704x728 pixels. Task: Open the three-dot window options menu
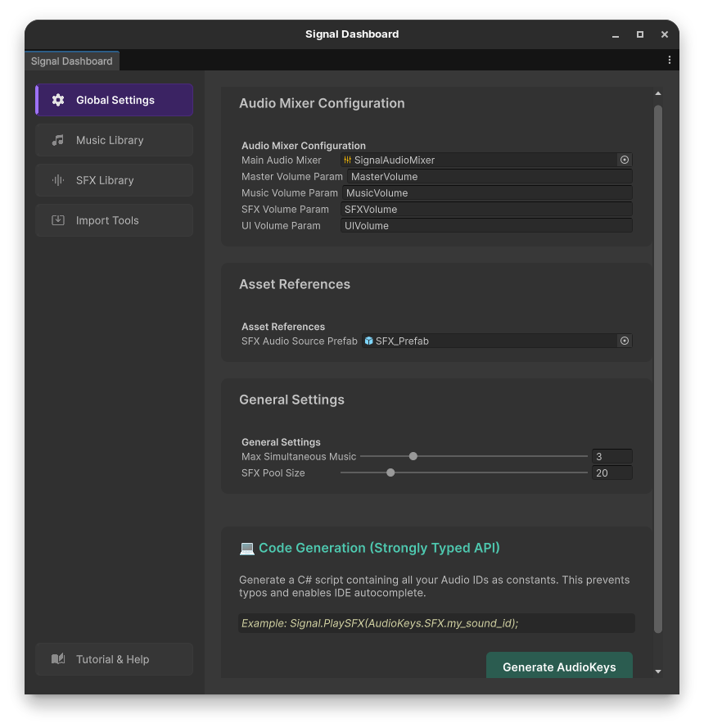coord(669,60)
